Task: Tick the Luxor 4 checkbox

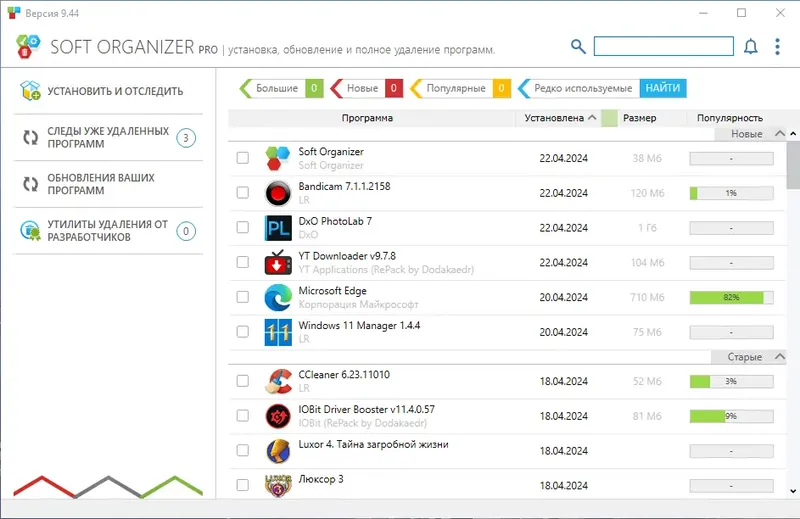Action: [243, 450]
